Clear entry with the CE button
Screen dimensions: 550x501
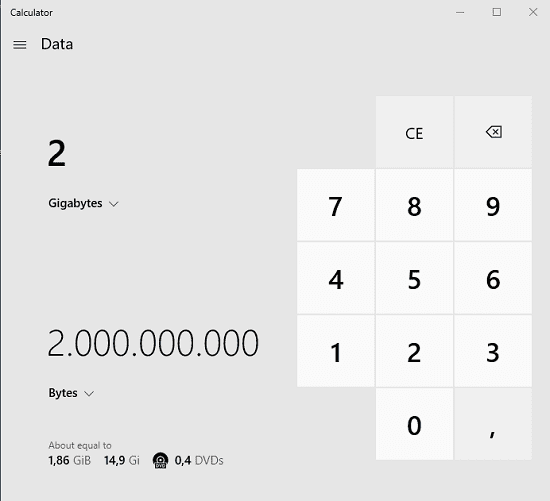pos(414,132)
